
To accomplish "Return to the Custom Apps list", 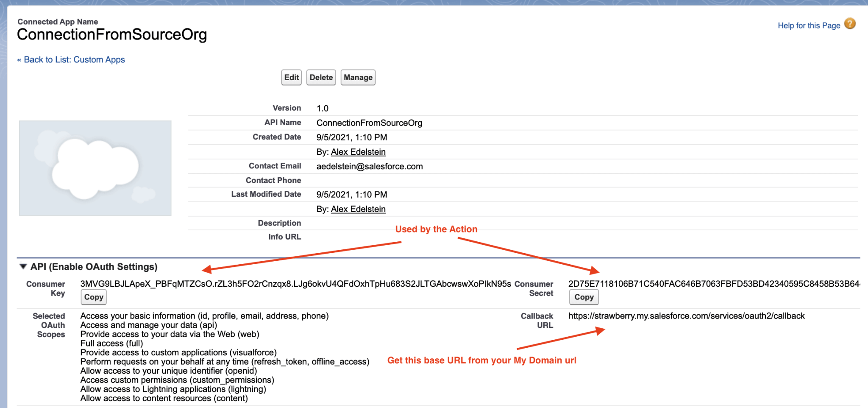I will click(x=71, y=59).
